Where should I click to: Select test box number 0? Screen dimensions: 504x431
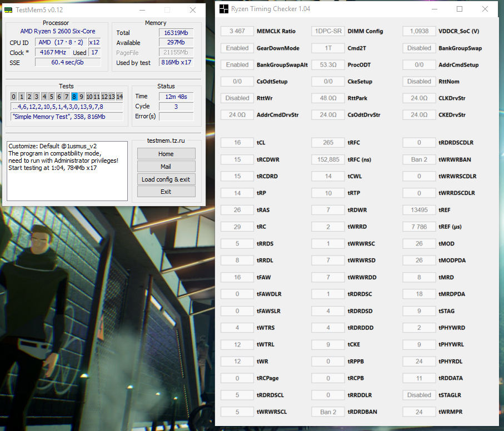click(x=13, y=97)
